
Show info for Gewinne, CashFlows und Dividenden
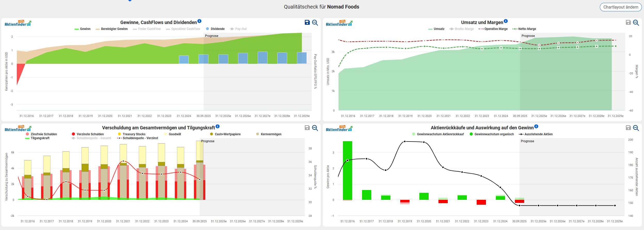point(199,21)
